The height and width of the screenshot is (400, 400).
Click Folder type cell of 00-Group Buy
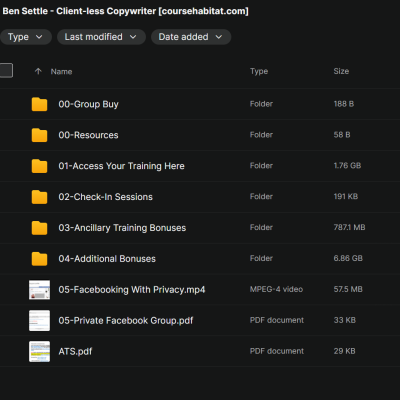tap(261, 104)
